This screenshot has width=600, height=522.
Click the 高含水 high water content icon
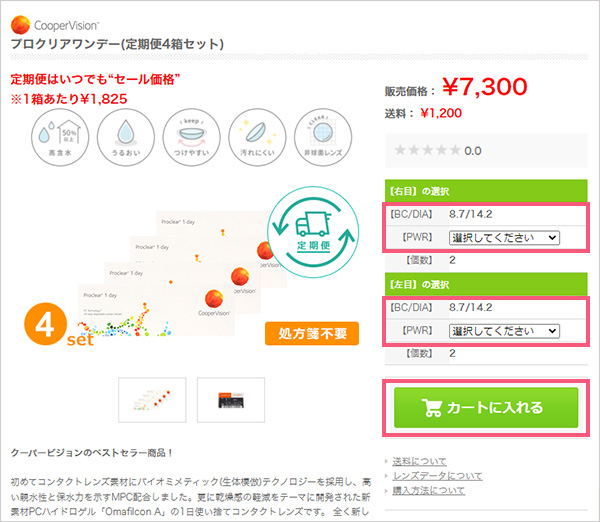point(60,137)
